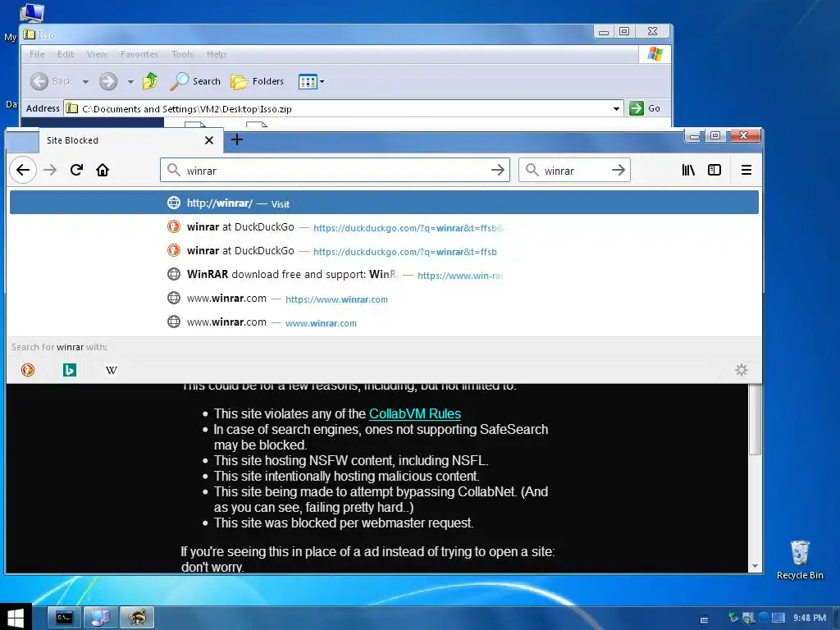Expand the Explorer Back history dropdown

point(85,82)
